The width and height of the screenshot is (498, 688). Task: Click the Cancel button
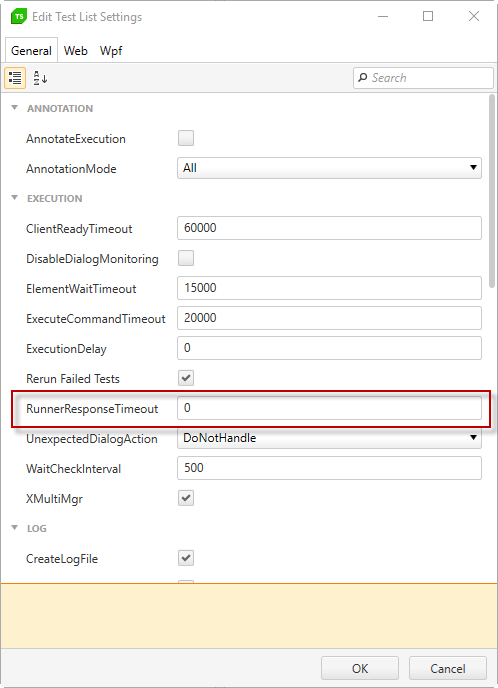click(x=448, y=668)
